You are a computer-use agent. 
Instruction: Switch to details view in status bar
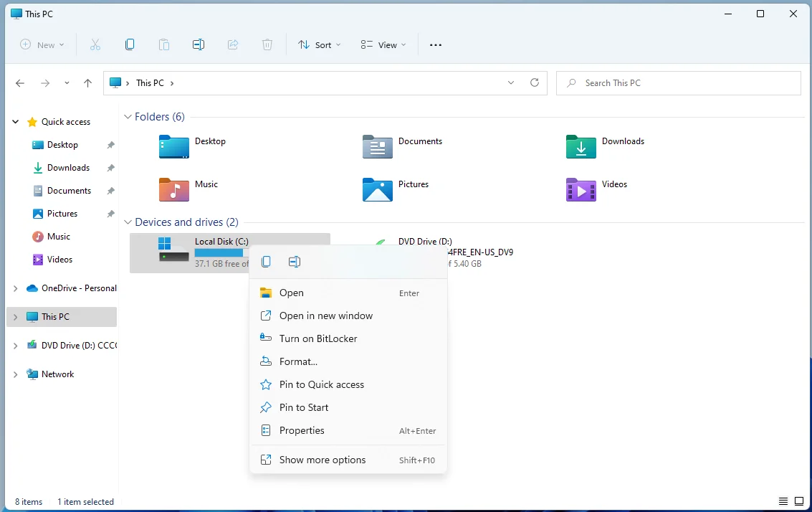click(x=783, y=501)
